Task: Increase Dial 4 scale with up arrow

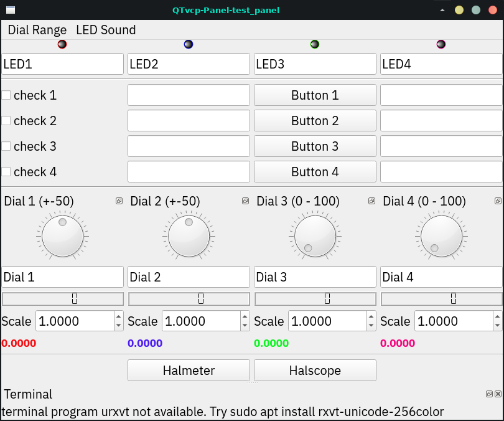Action: pos(497,317)
